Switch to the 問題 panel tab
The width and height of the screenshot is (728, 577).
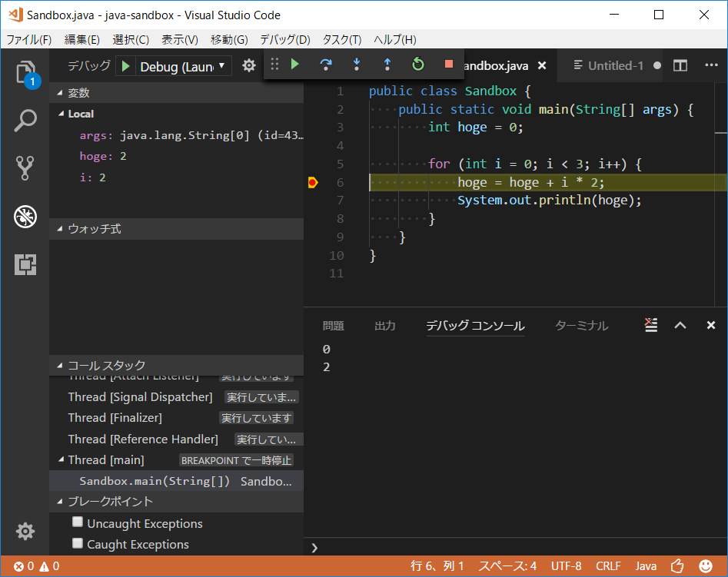click(334, 326)
